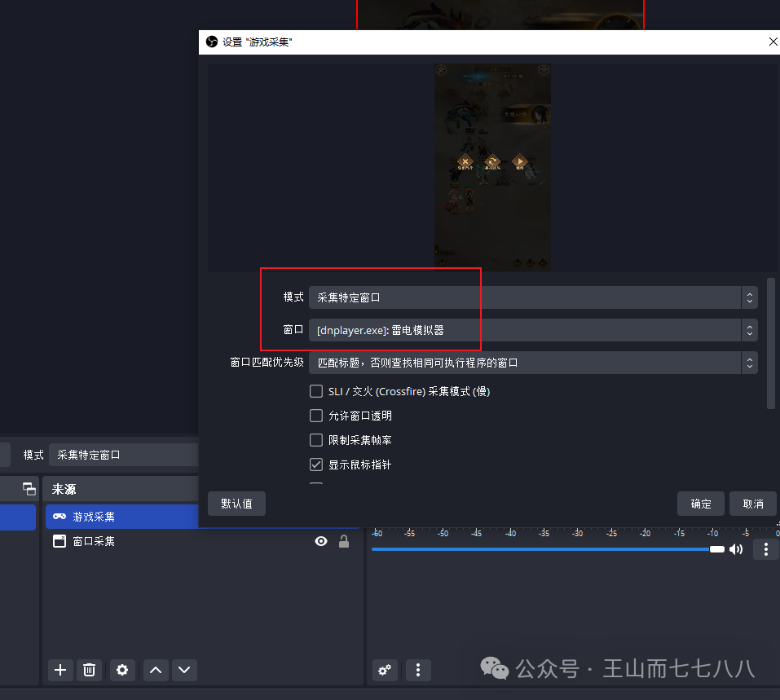The height and width of the screenshot is (700, 780).
Task: Expand the 窗口匹配优先级 dropdown
Action: [533, 363]
